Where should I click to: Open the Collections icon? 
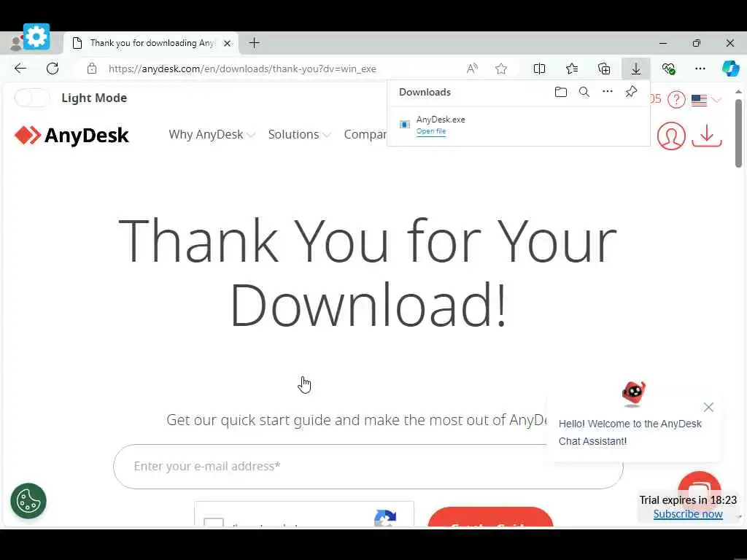click(x=603, y=69)
